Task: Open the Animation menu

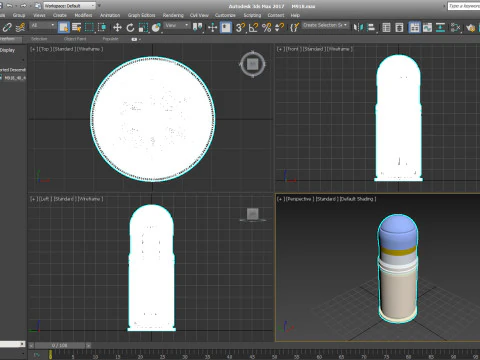Action: tap(110, 15)
